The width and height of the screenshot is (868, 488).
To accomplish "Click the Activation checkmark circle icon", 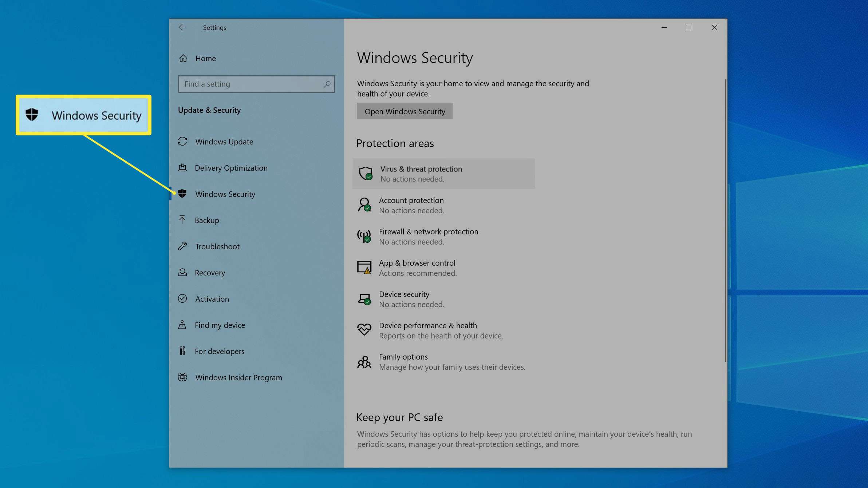I will pos(182,299).
